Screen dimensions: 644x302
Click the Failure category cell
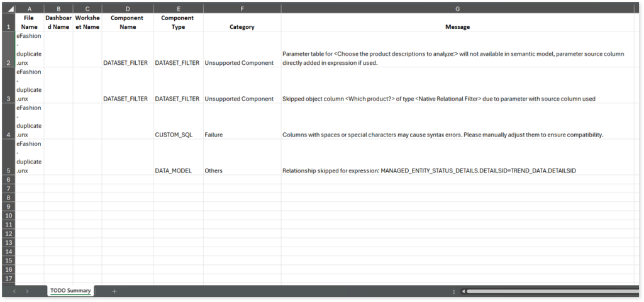pyautogui.click(x=241, y=135)
